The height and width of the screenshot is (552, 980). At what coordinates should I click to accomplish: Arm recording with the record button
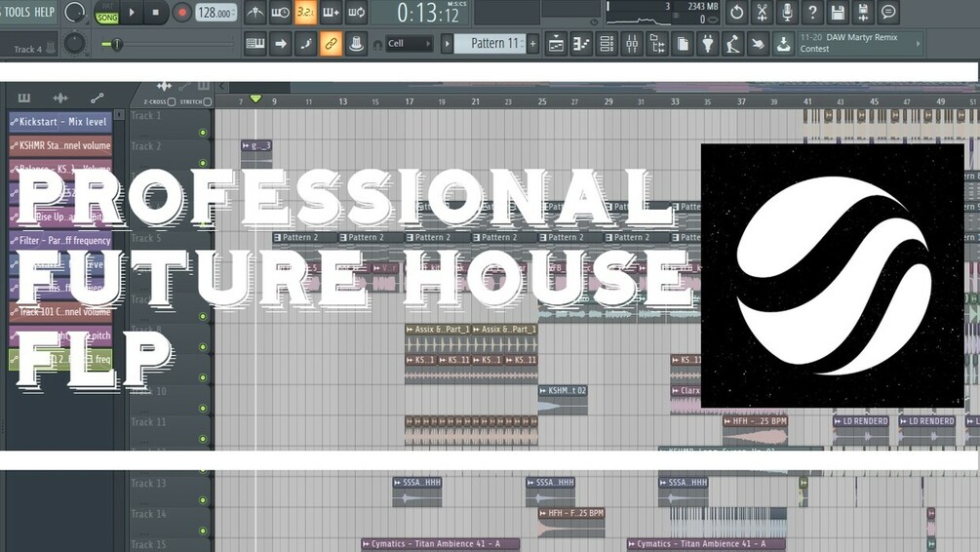[x=182, y=12]
